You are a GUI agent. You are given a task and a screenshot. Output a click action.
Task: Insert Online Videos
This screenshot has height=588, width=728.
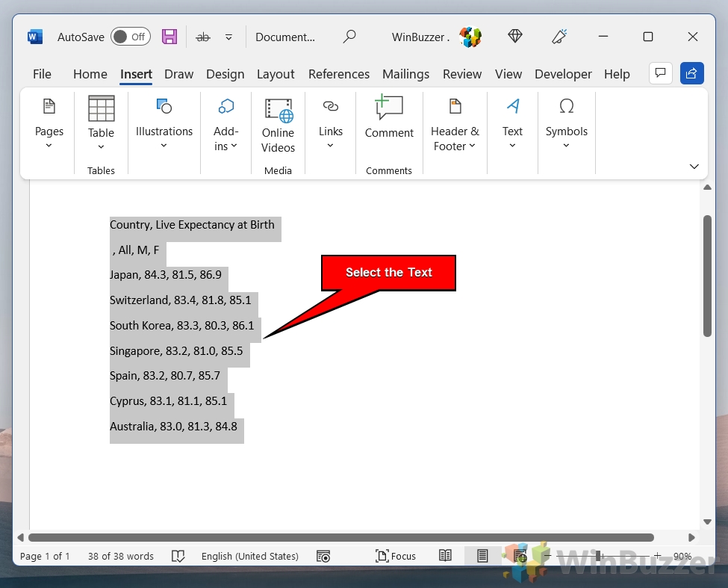tap(278, 126)
